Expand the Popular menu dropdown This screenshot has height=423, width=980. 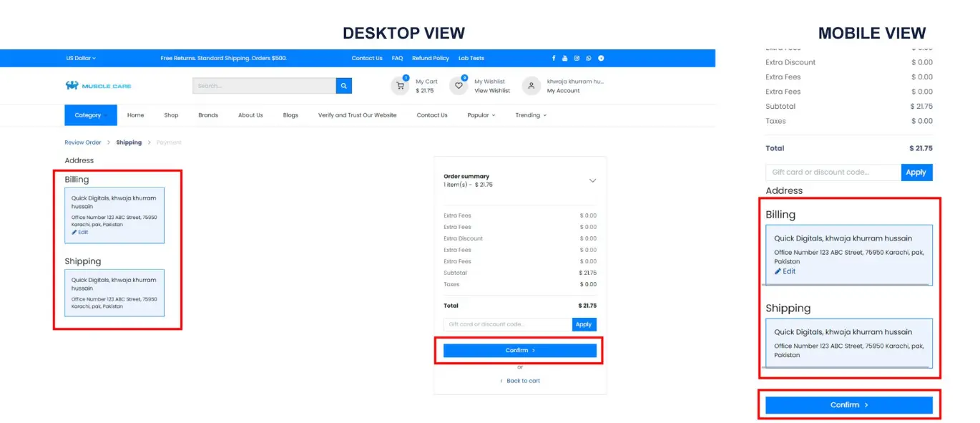pyautogui.click(x=481, y=115)
